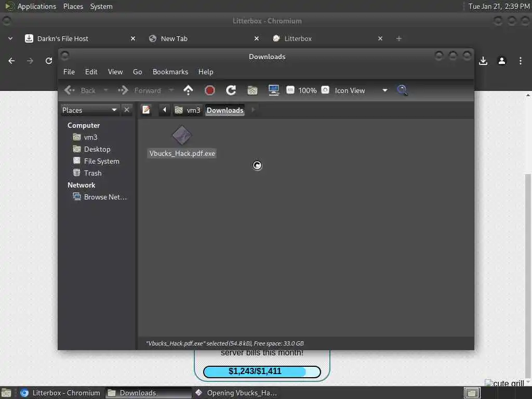Open the Icon View mode dropdown
This screenshot has width=532, height=399.
point(361,90)
